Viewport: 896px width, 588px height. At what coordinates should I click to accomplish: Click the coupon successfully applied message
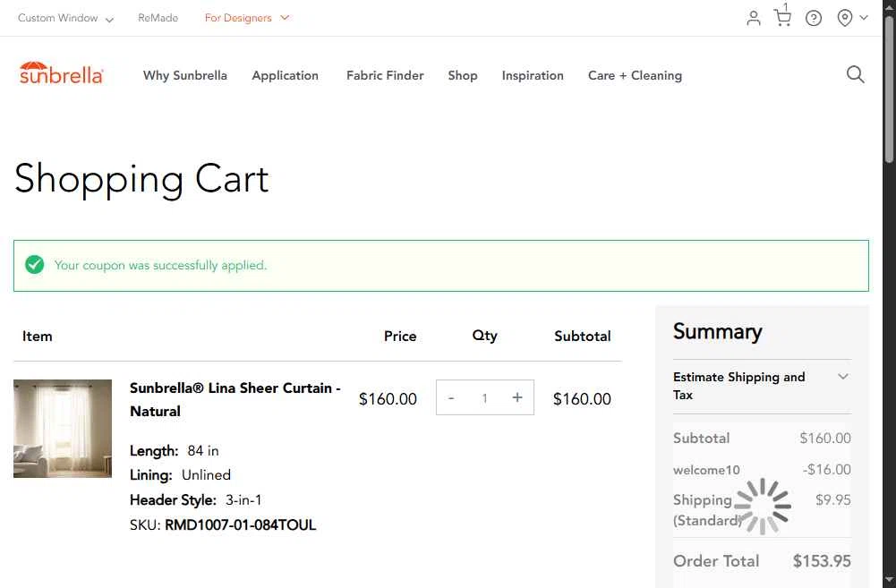160,265
